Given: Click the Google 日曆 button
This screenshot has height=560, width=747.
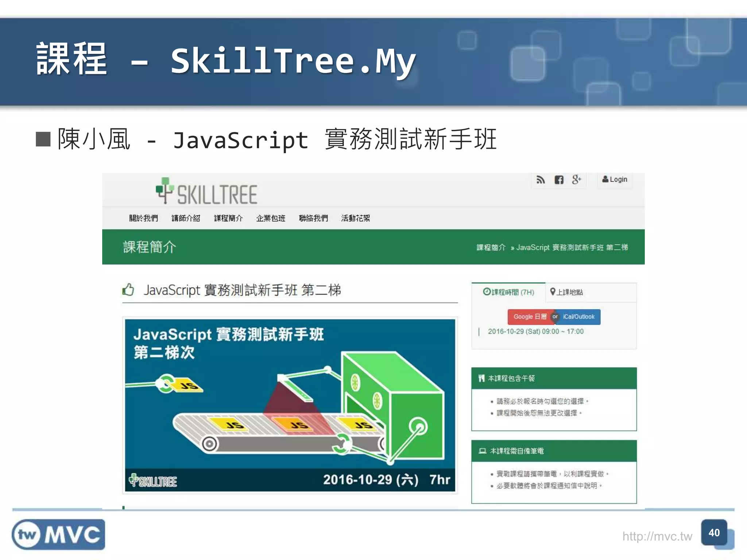Looking at the screenshot, I should (x=530, y=316).
